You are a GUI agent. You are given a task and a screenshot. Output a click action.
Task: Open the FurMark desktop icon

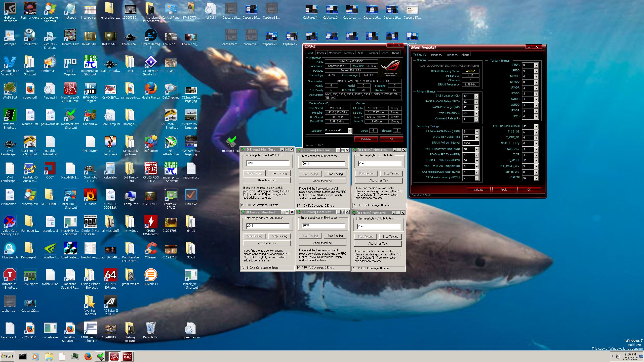point(90,197)
